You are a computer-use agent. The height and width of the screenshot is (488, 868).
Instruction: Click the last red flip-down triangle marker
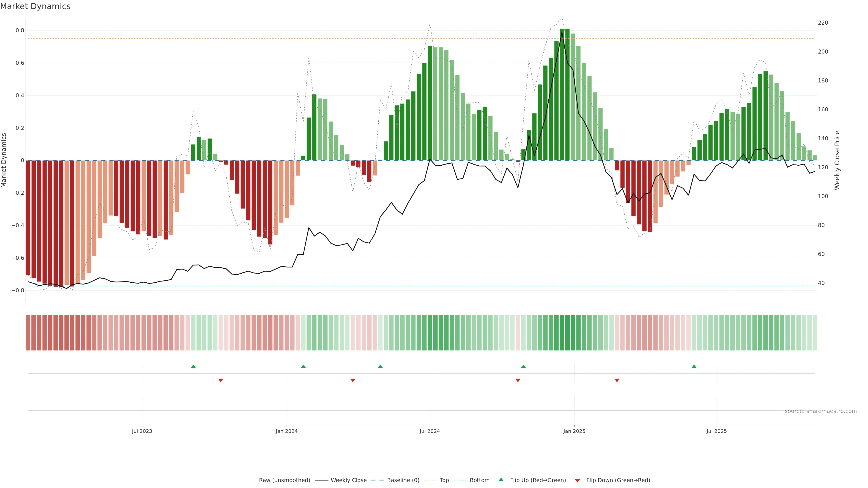(x=617, y=380)
